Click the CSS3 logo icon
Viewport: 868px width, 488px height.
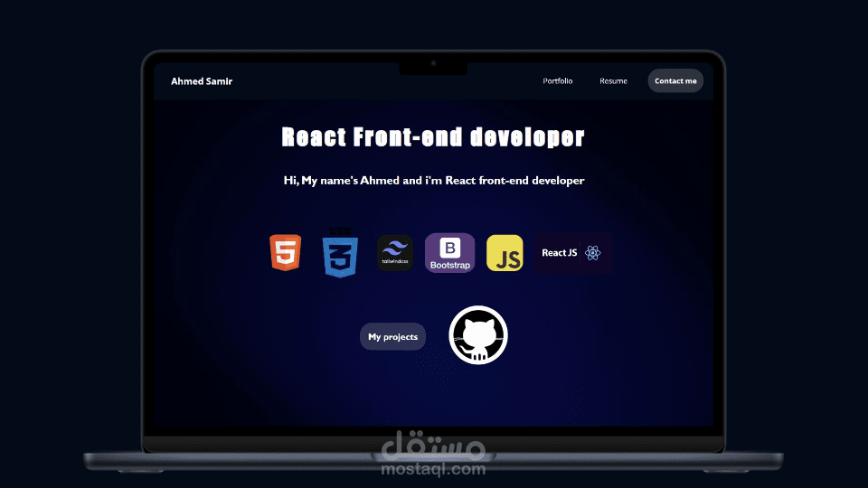coord(340,253)
